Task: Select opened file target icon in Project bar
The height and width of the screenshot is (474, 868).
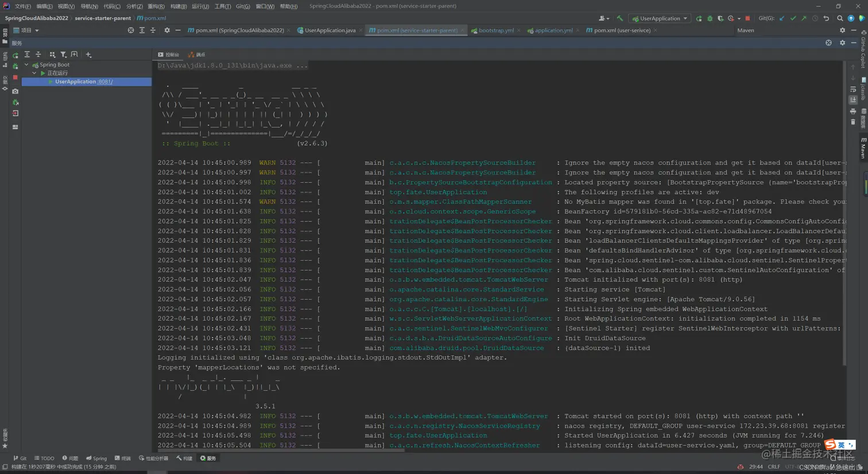Action: [131, 30]
